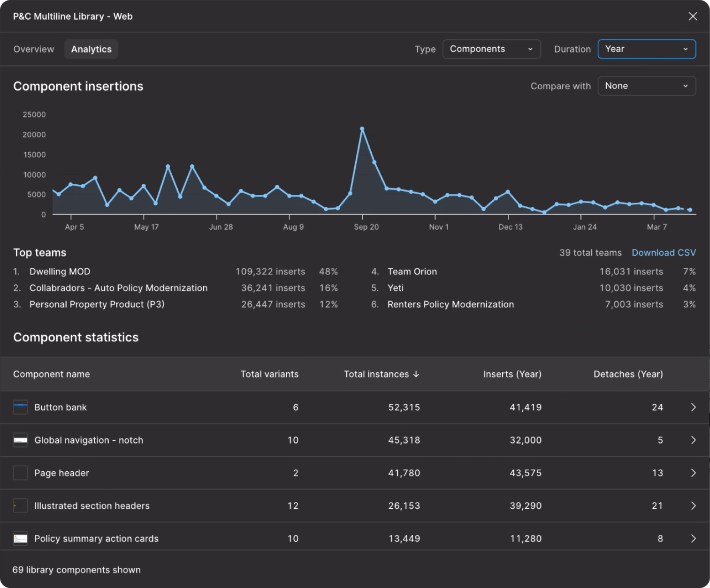710x588 pixels.
Task: Click the sort arrow on Total instances
Action: tap(416, 374)
